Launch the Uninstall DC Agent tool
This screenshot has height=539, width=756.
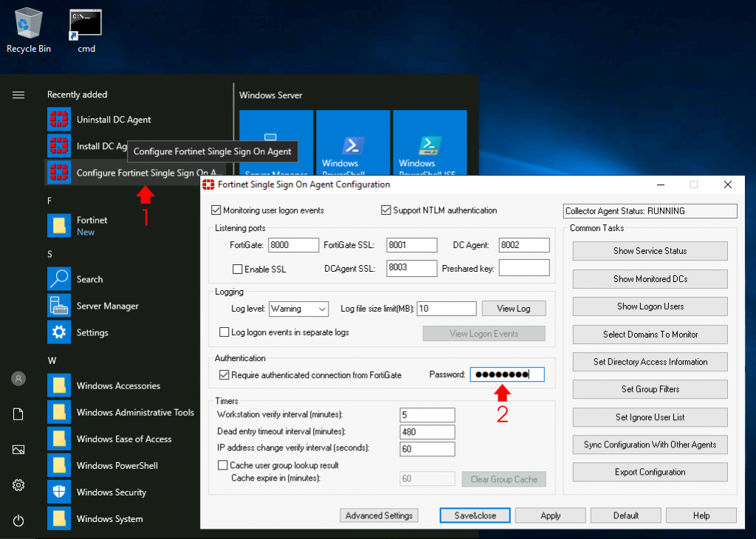(112, 118)
